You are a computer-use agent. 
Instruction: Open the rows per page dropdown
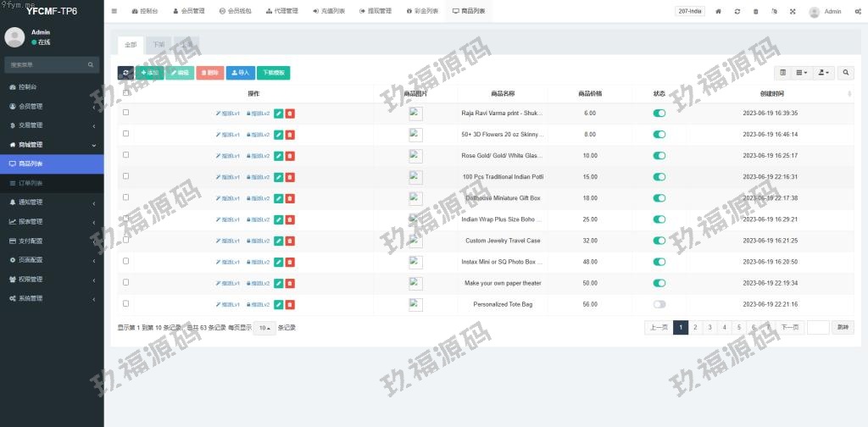[x=265, y=328]
